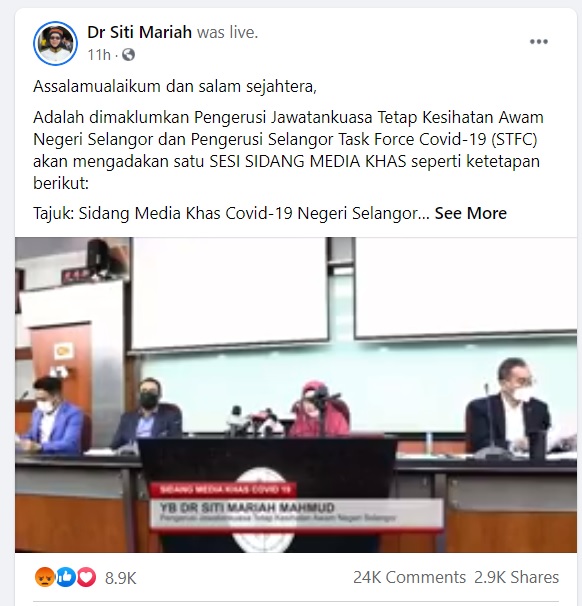Screen dimensions: 582x606
Task: Open the three-dot post options menu
Action: [538, 42]
